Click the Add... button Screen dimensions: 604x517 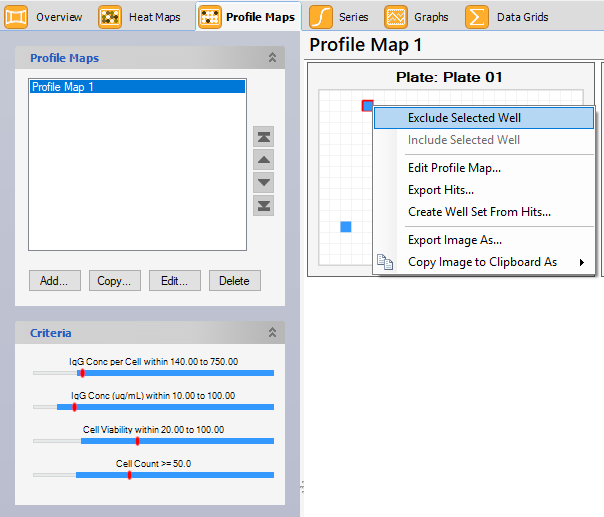[55, 280]
